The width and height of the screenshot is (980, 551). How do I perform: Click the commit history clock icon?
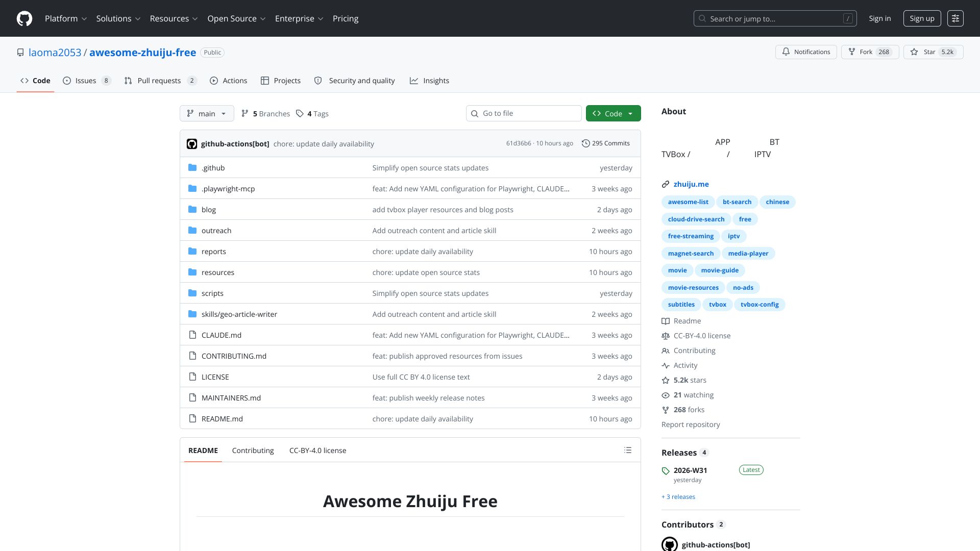(x=586, y=143)
